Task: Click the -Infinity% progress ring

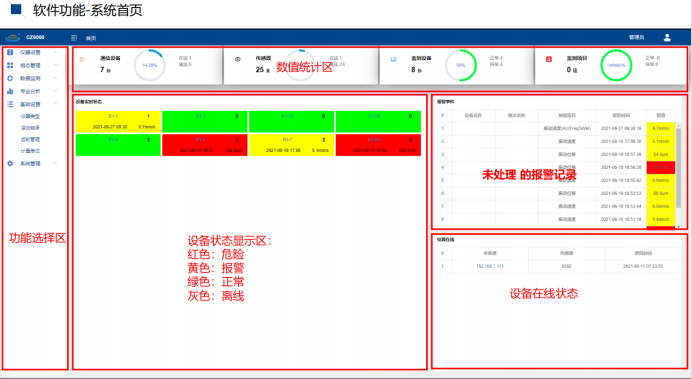Action: click(x=616, y=65)
